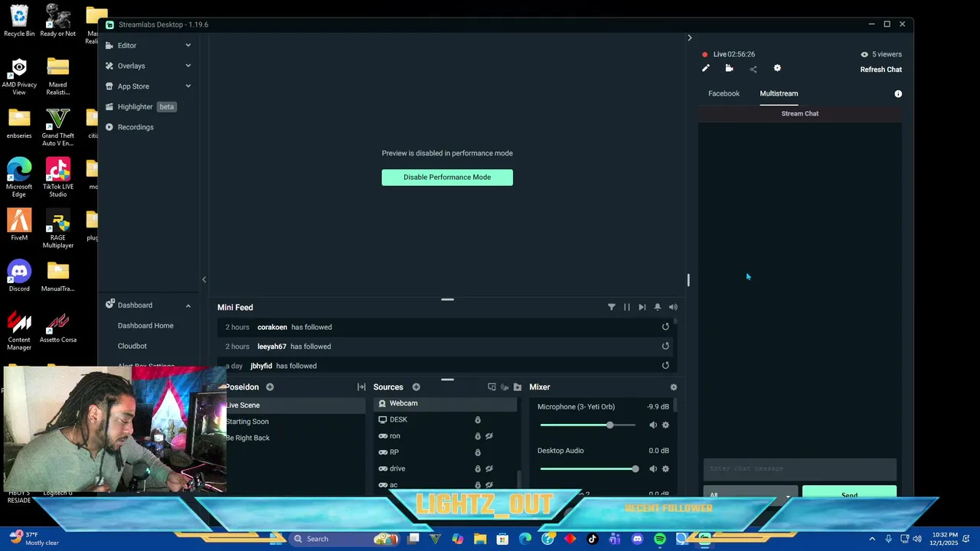Expand the Editor menu chevron

[188, 45]
